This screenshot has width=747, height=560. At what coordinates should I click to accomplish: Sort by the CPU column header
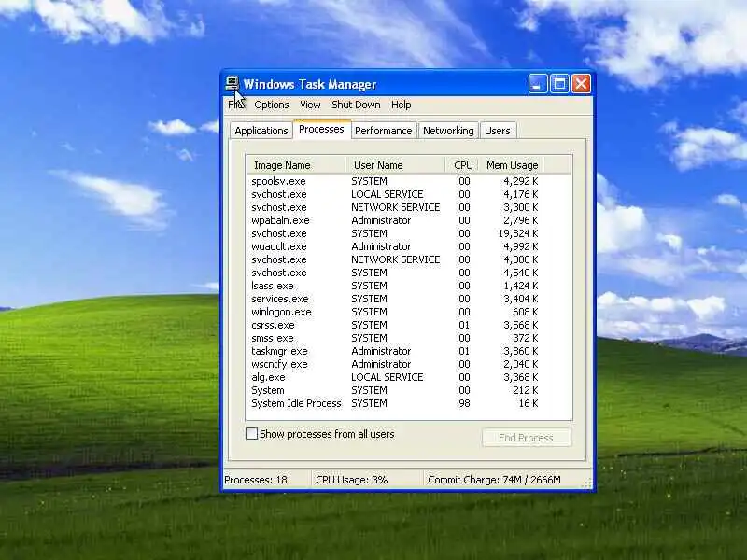(462, 165)
